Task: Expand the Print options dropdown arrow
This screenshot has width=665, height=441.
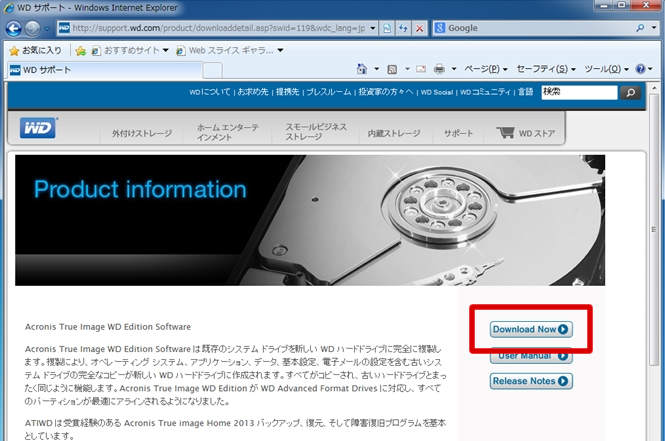Action: coord(454,69)
